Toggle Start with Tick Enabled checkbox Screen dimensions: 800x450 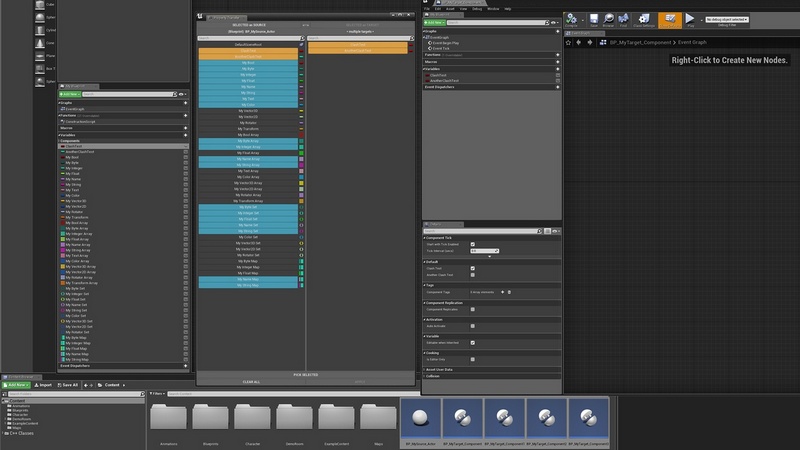[x=473, y=244]
